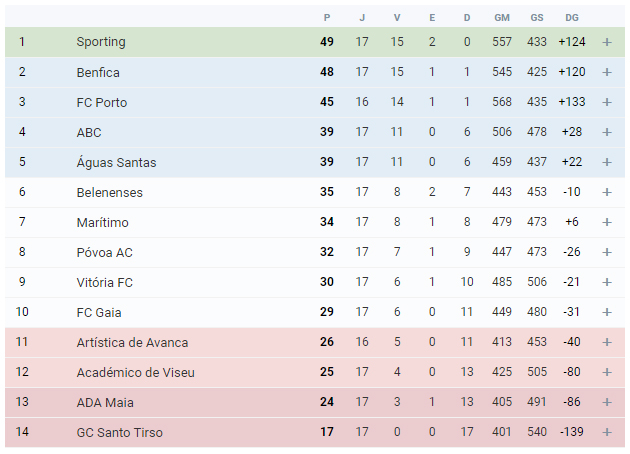Image resolution: width=630 pixels, height=454 pixels.
Task: Expand Benfica row details with plus icon
Action: pos(607,72)
